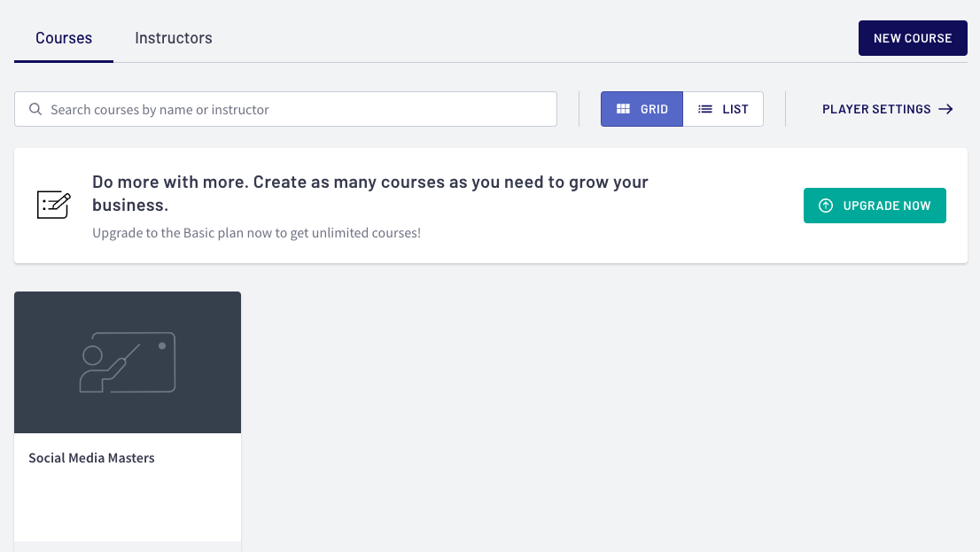Viewport: 980px width, 552px height.
Task: Click the arrow beside Player Settings
Action: point(945,109)
